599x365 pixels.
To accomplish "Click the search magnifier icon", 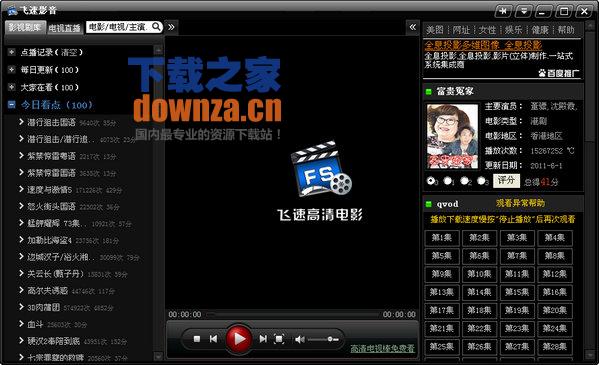I will point(156,27).
